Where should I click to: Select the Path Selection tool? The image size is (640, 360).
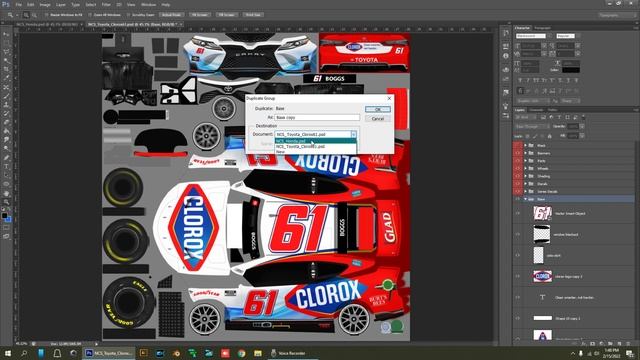click(6, 175)
